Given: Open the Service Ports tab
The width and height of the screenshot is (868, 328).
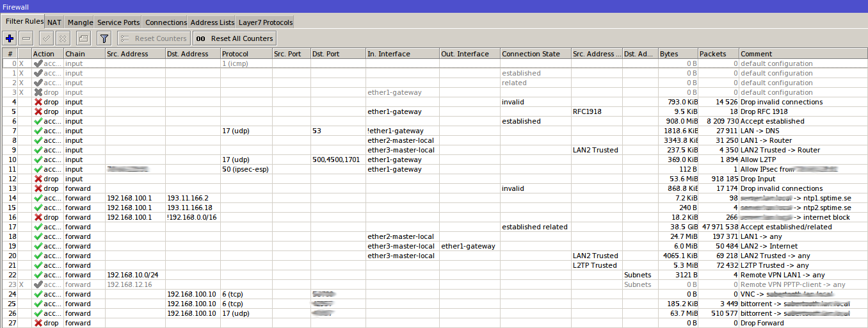Looking at the screenshot, I should pos(118,22).
